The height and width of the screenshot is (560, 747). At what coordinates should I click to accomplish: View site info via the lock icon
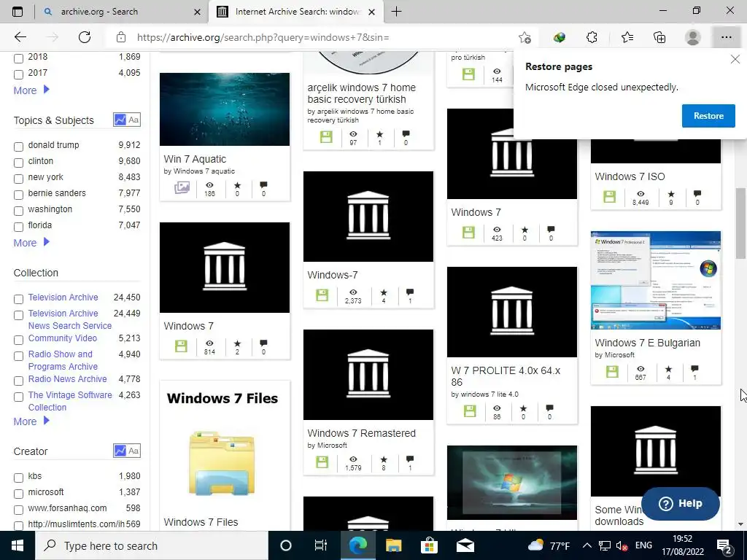tap(121, 37)
